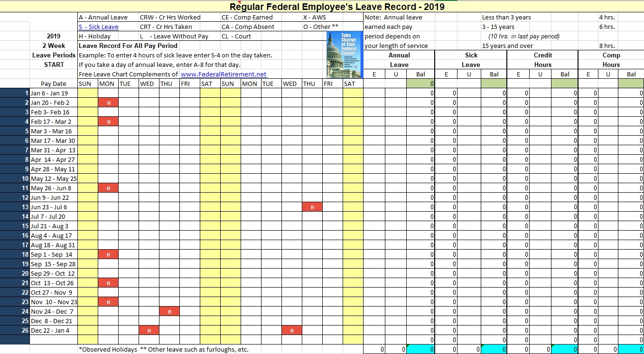Click the green Annual Leave starting balance cell
Image resolution: width=644 pixels, height=354 pixels.
coord(420,84)
